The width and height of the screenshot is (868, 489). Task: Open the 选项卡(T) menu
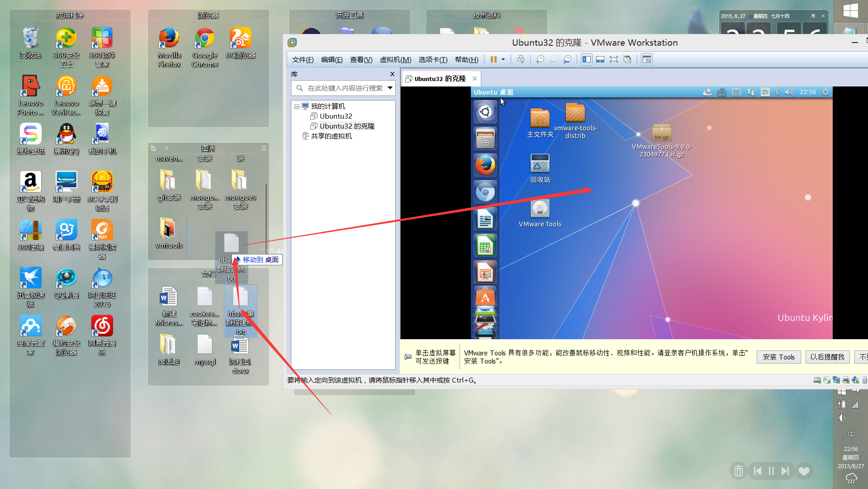[433, 60]
